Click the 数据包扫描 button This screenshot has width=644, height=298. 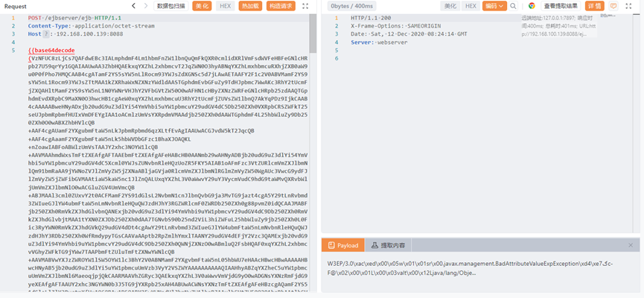coord(172,6)
